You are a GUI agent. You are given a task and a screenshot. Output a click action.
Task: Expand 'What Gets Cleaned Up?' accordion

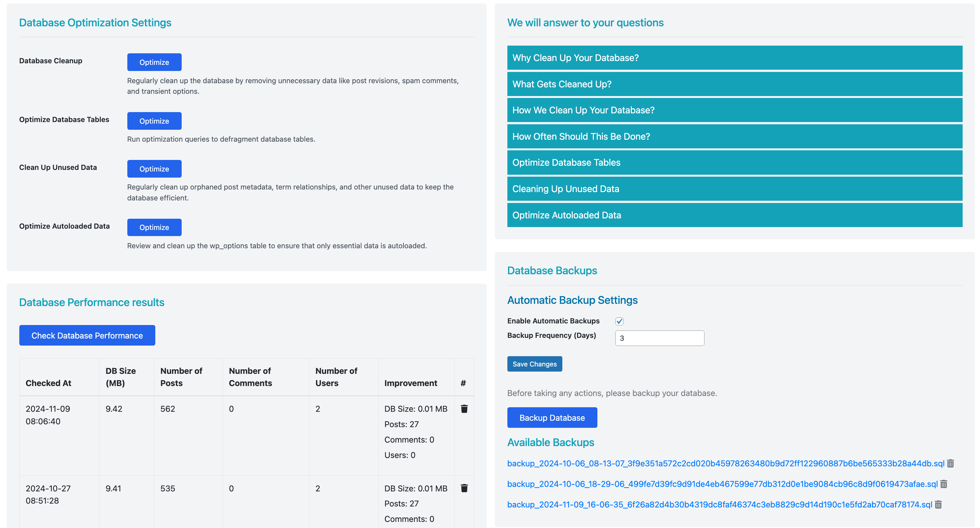[x=735, y=84]
